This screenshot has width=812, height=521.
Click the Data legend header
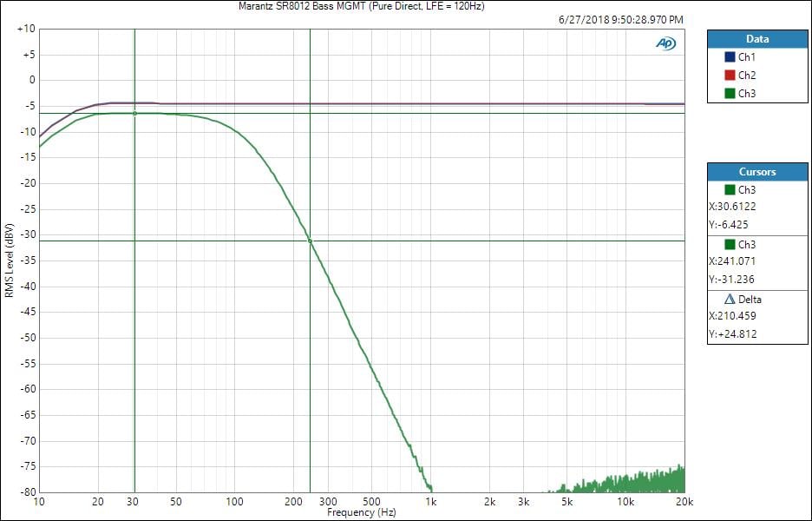[x=757, y=39]
